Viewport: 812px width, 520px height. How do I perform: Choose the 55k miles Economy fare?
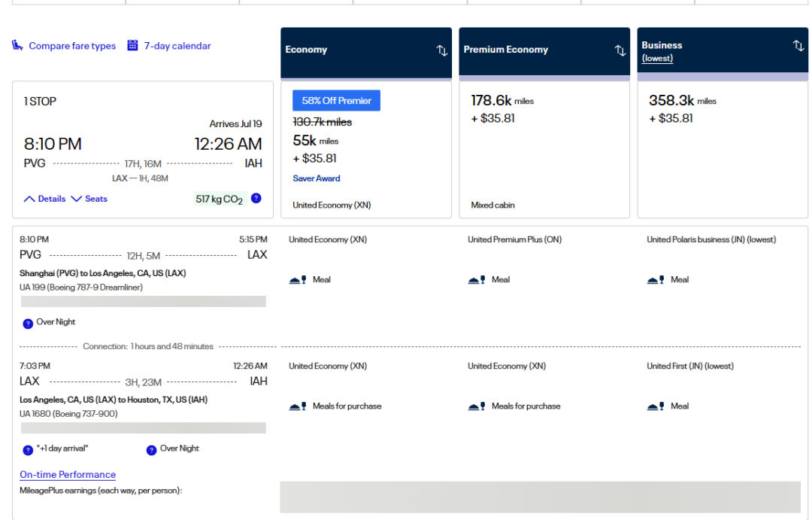(x=366, y=149)
